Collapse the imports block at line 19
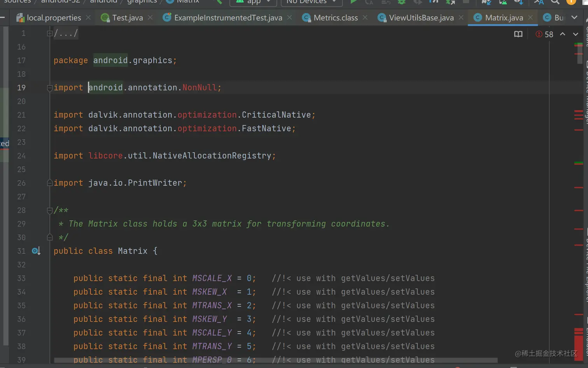The height and width of the screenshot is (368, 588). 49,88
